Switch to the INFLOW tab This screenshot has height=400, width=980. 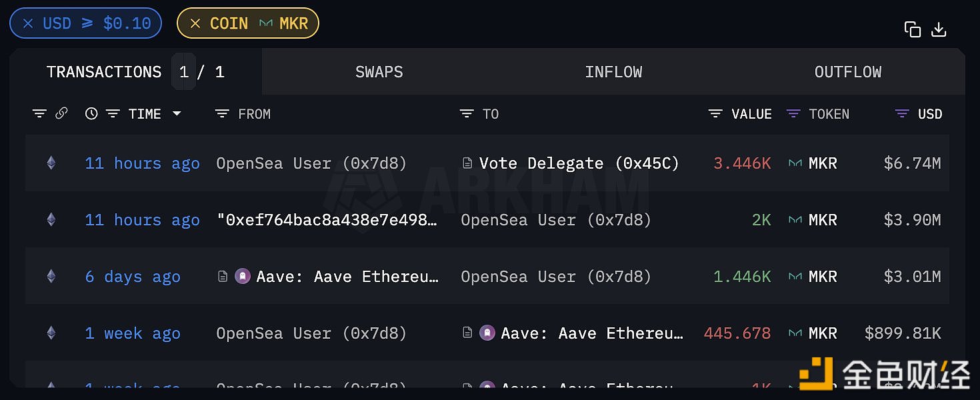click(x=613, y=72)
